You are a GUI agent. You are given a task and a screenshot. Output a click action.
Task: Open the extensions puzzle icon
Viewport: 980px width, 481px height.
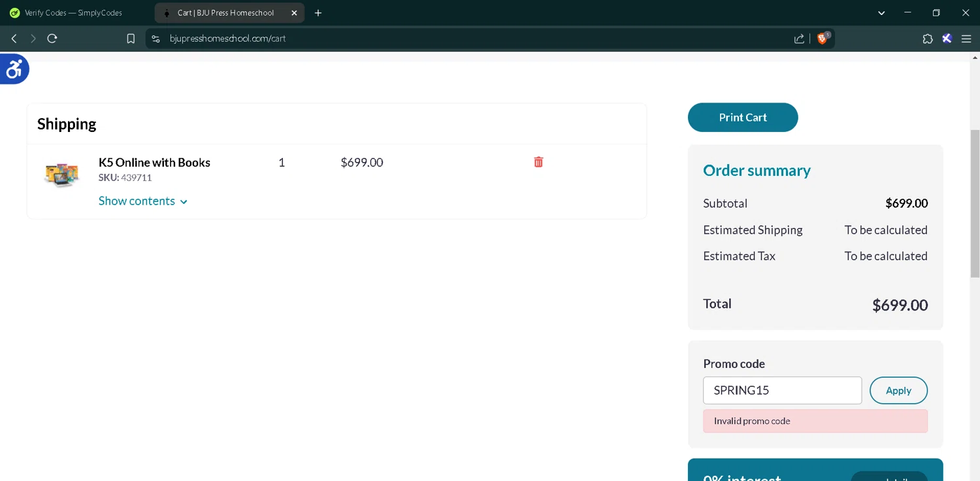tap(928, 39)
